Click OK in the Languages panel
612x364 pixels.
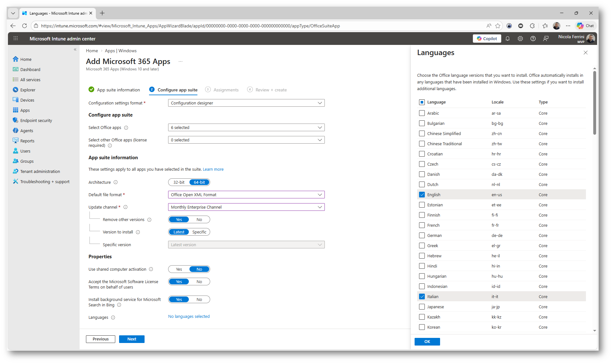pyautogui.click(x=427, y=341)
